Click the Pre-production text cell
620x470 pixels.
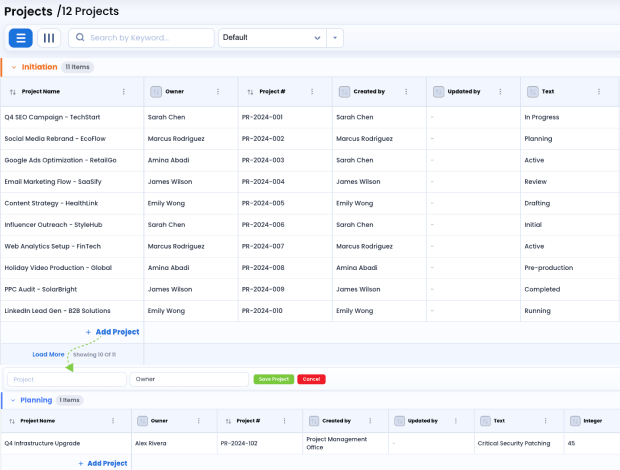pyautogui.click(x=548, y=268)
